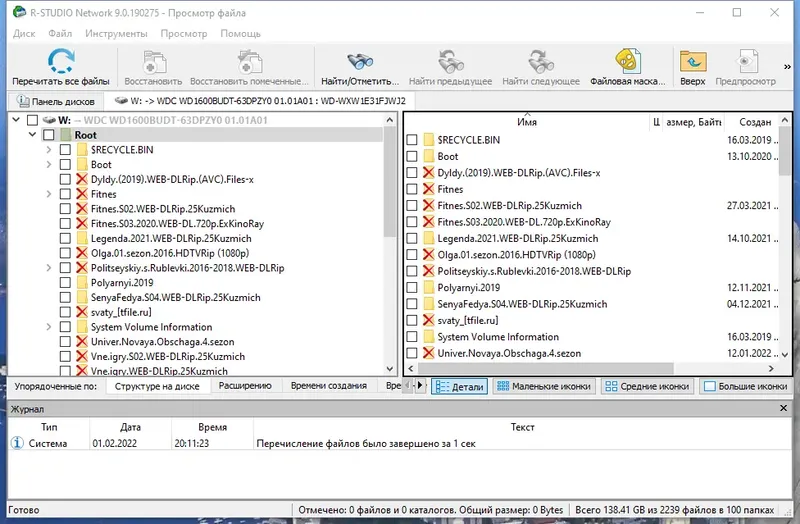Check Boot checkbox in right file list

point(412,156)
